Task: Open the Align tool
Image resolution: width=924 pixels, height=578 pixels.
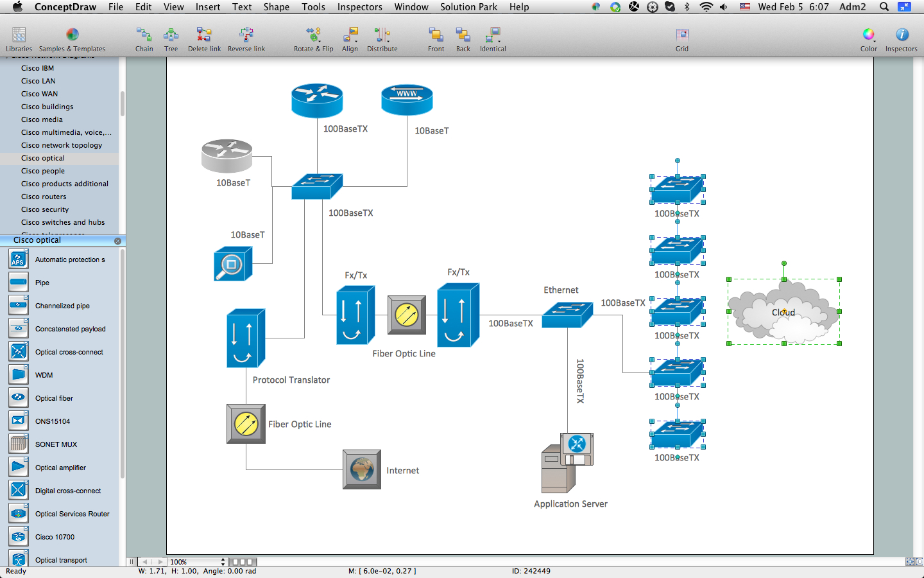Action: pyautogui.click(x=350, y=39)
